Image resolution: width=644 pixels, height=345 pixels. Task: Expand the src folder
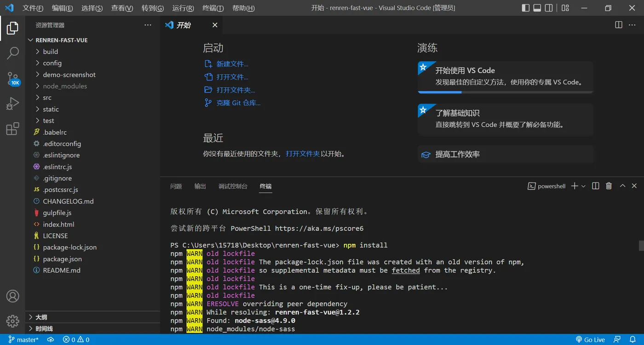[x=93, y=97]
